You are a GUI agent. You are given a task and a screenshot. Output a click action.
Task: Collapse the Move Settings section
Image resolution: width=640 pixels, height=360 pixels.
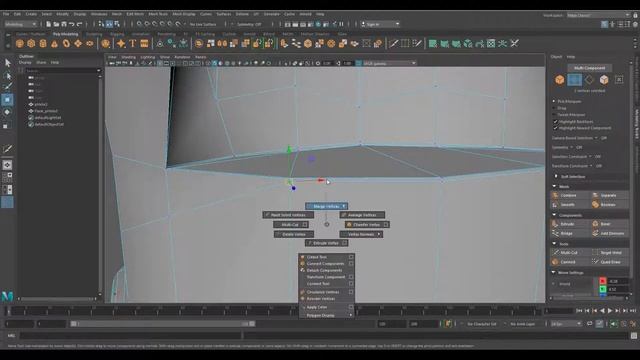pos(554,272)
